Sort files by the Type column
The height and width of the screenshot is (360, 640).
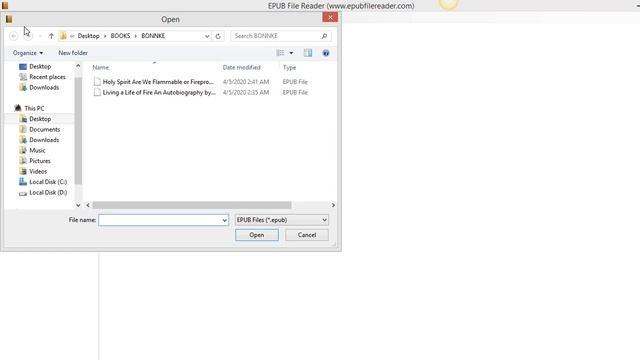[x=289, y=67]
